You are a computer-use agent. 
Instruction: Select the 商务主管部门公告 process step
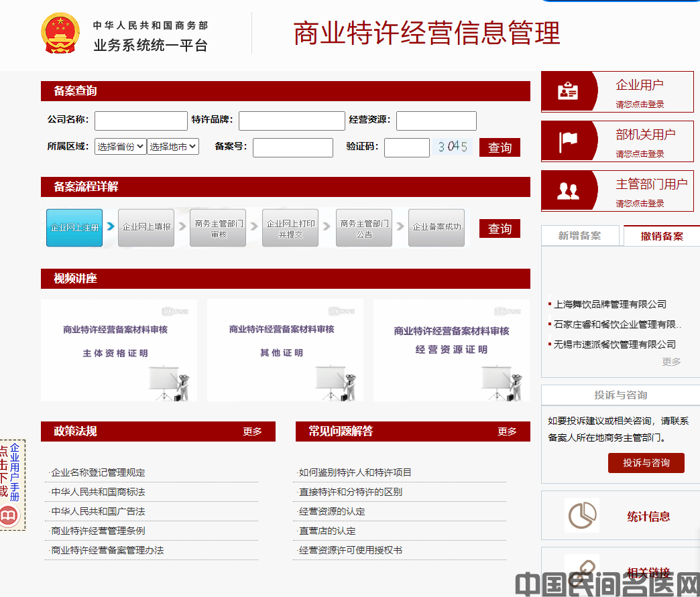[x=364, y=228]
